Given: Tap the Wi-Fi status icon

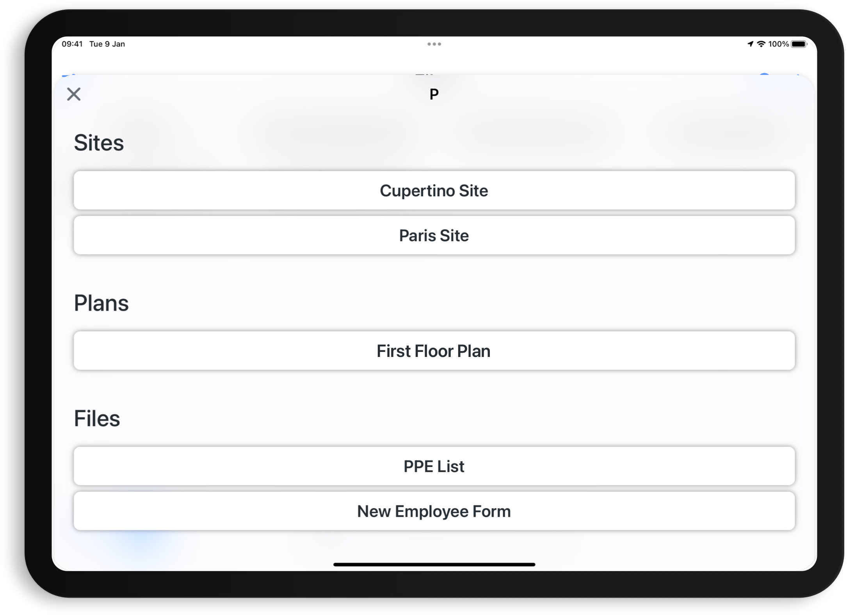Looking at the screenshot, I should click(x=761, y=44).
